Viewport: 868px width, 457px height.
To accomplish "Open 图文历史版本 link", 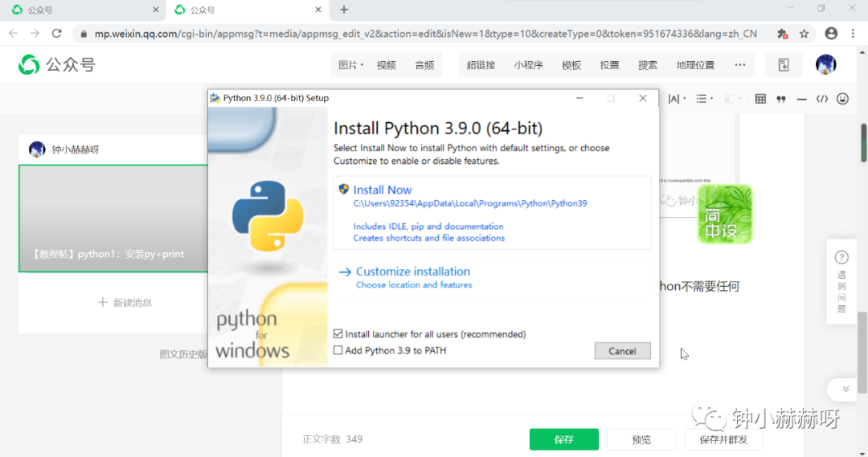I will click(x=183, y=354).
